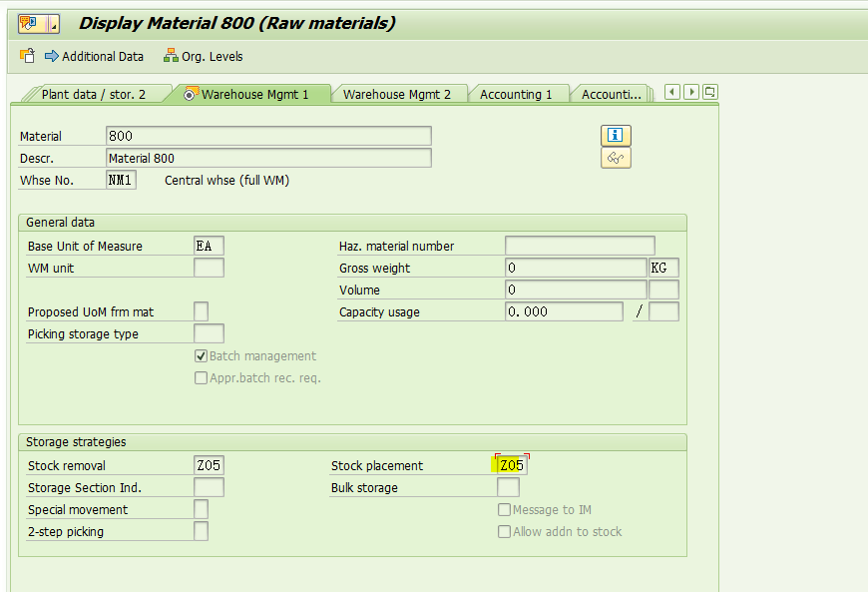
Task: Check the Allow addn to stock option
Action: tap(504, 531)
